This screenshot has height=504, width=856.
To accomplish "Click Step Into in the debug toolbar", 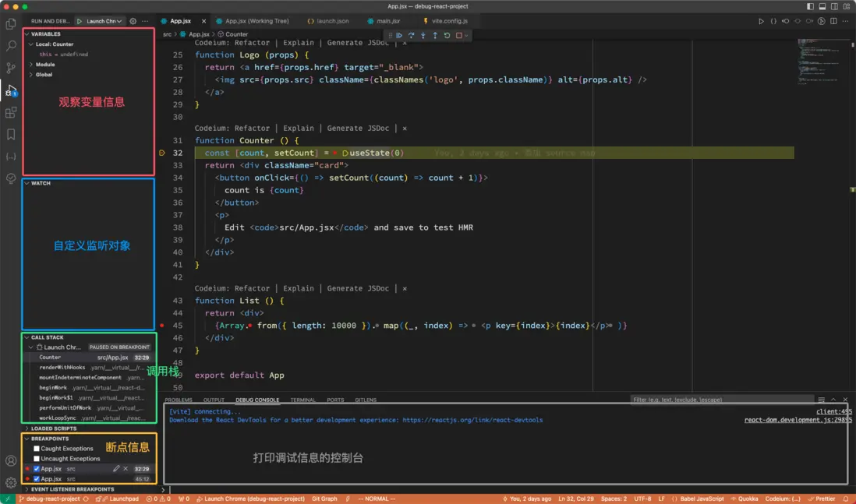I will click(423, 36).
